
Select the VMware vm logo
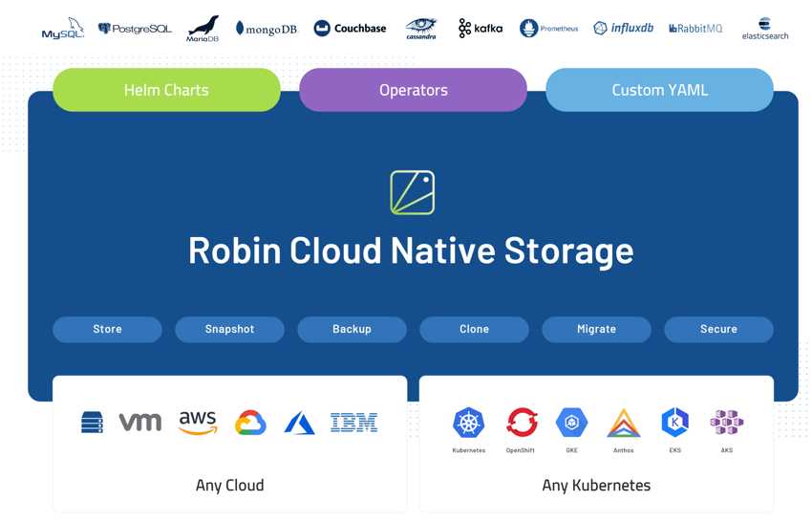[139, 422]
